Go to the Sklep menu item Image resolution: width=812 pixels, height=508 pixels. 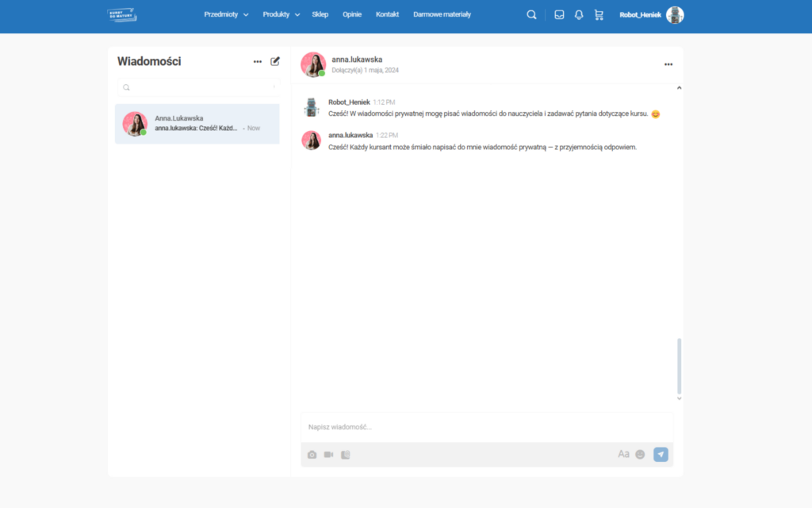point(320,14)
